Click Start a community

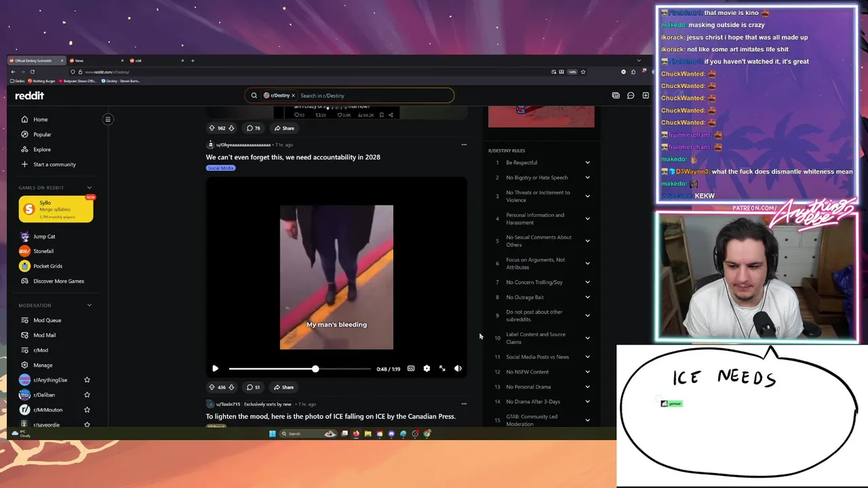(x=54, y=164)
